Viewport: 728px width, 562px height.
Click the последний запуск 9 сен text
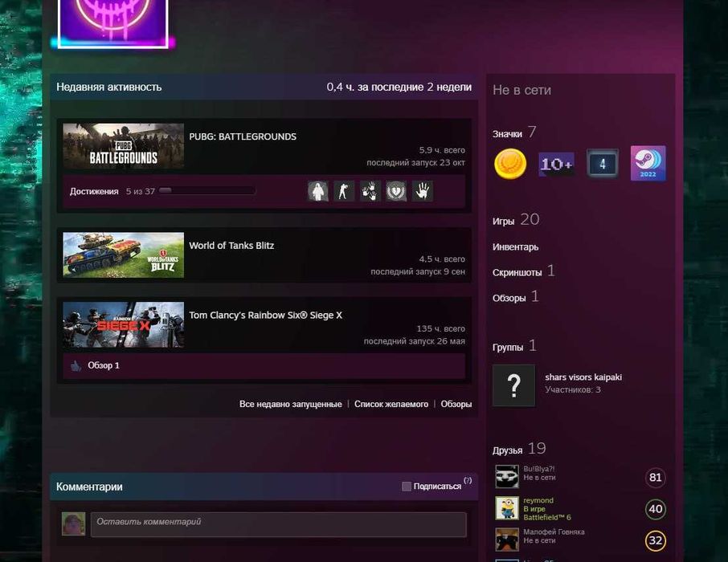tap(418, 272)
